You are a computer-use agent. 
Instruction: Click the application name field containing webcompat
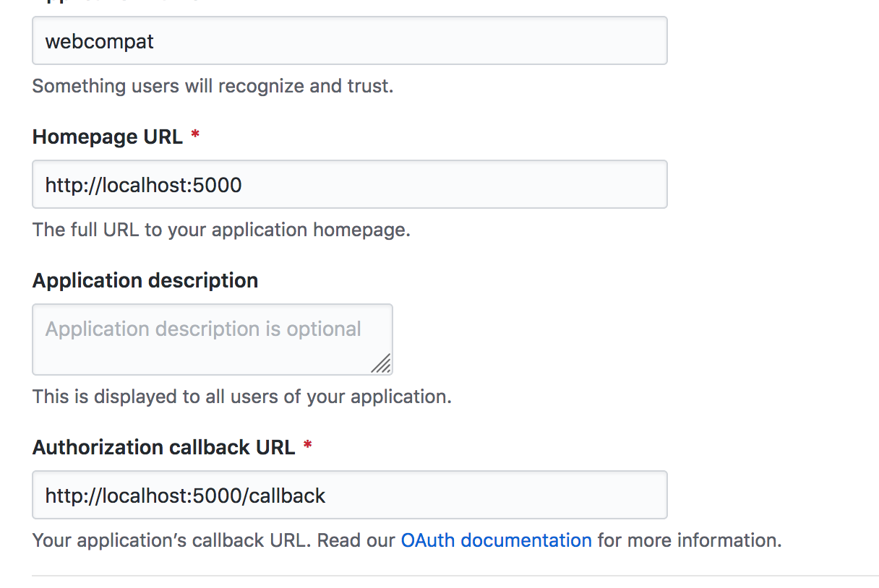tap(349, 41)
